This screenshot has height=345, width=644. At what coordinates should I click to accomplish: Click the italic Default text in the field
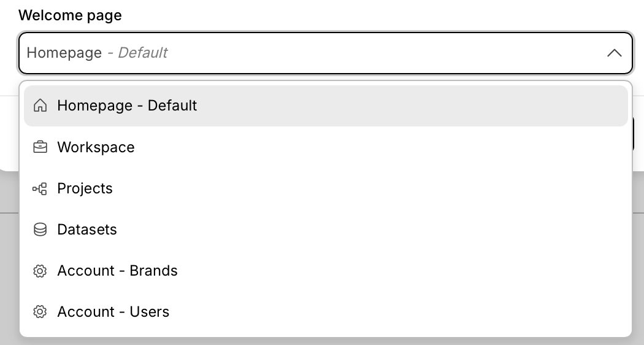click(x=142, y=53)
